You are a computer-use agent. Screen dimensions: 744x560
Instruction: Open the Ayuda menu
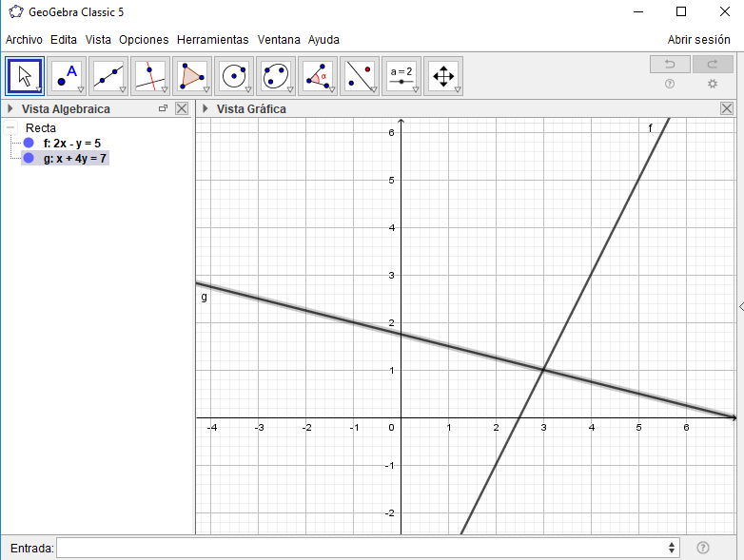[323, 40]
